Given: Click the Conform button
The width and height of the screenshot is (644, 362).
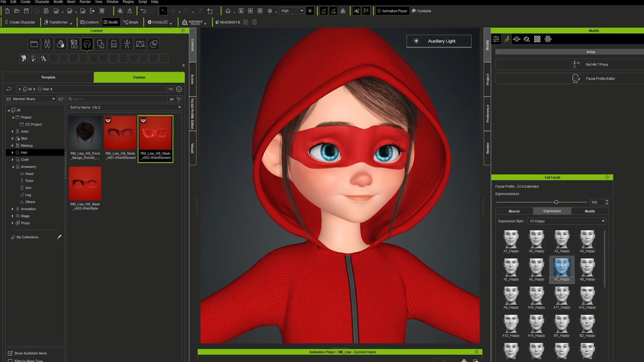Looking at the screenshot, I should click(89, 22).
